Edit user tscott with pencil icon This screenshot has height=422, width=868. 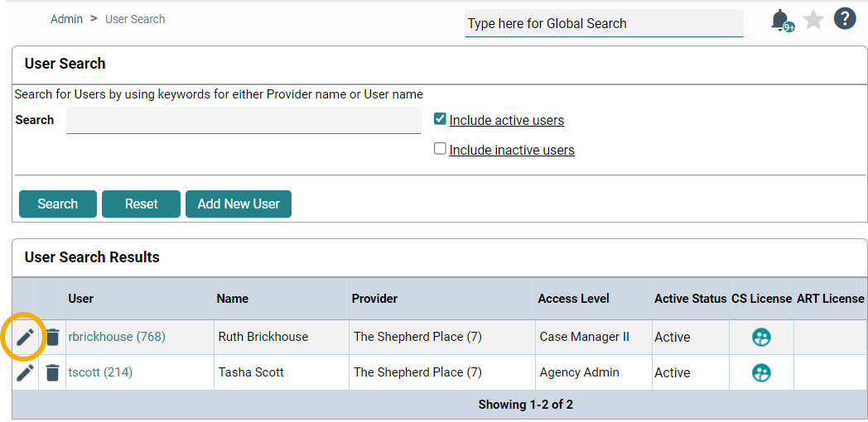[x=26, y=373]
